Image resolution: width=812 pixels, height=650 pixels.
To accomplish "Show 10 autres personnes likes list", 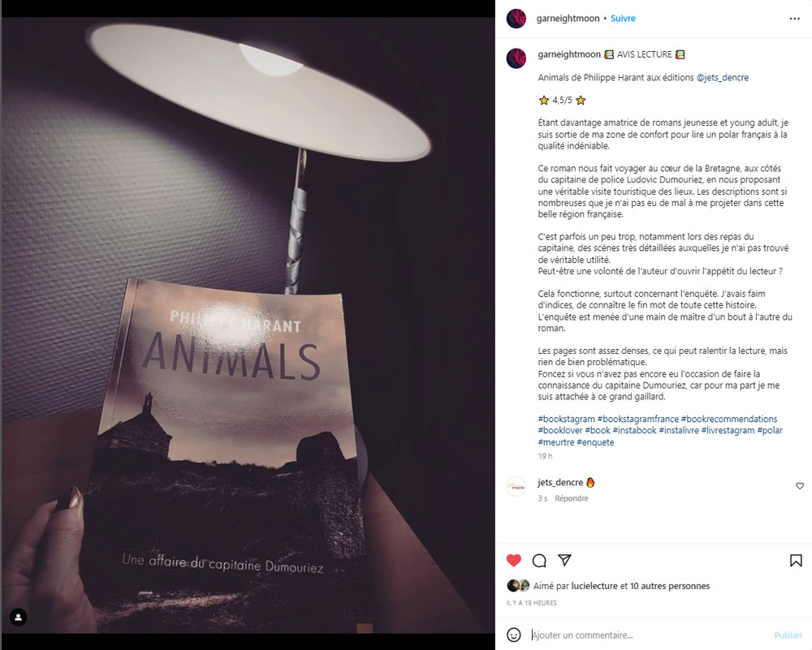I will (x=670, y=586).
